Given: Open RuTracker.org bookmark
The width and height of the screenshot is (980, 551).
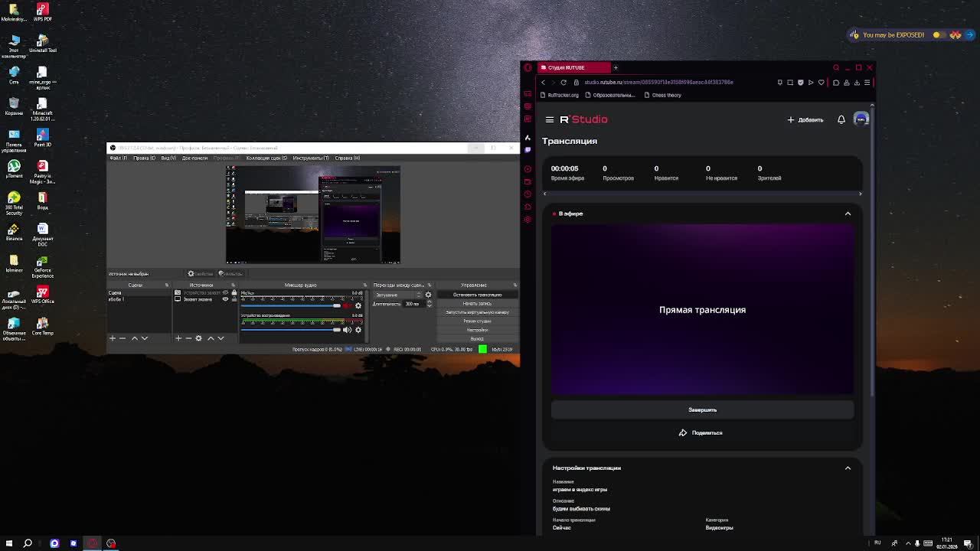Looking at the screenshot, I should (560, 96).
